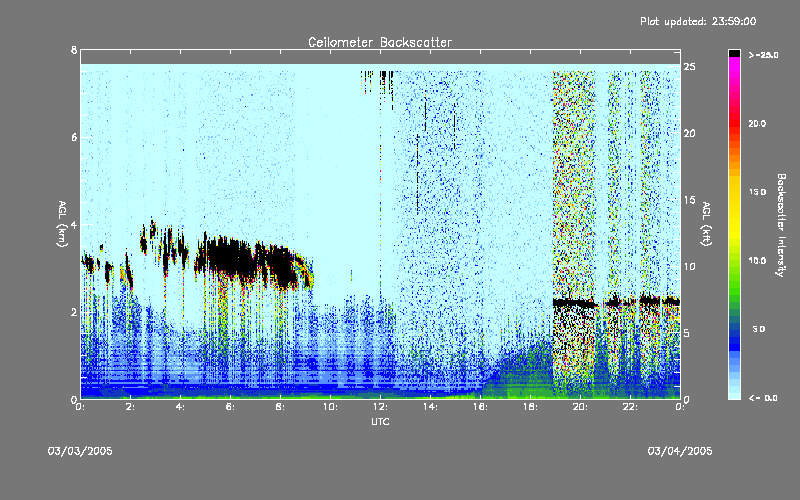Click the UTC x-axis label
The width and height of the screenshot is (800, 500).
pyautogui.click(x=380, y=421)
